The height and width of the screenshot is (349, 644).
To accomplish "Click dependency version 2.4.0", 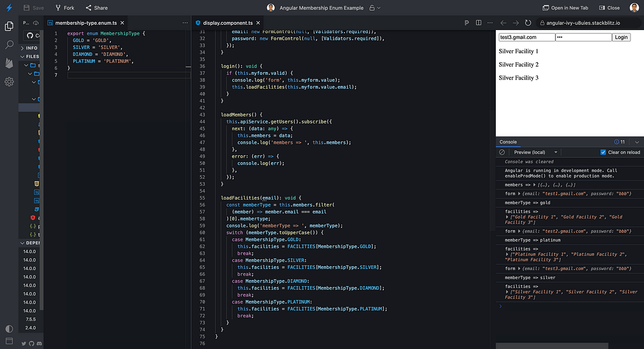I will tap(31, 328).
